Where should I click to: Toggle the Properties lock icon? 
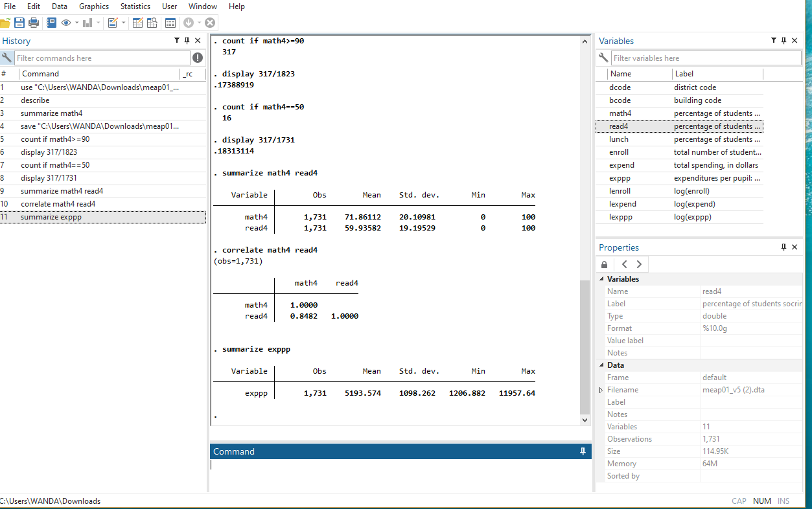(x=605, y=264)
